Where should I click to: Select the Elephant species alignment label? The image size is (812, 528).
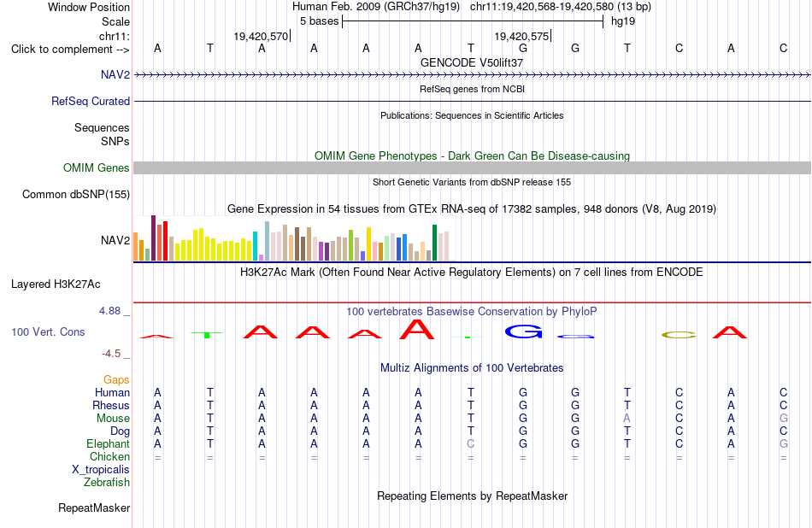coord(108,444)
